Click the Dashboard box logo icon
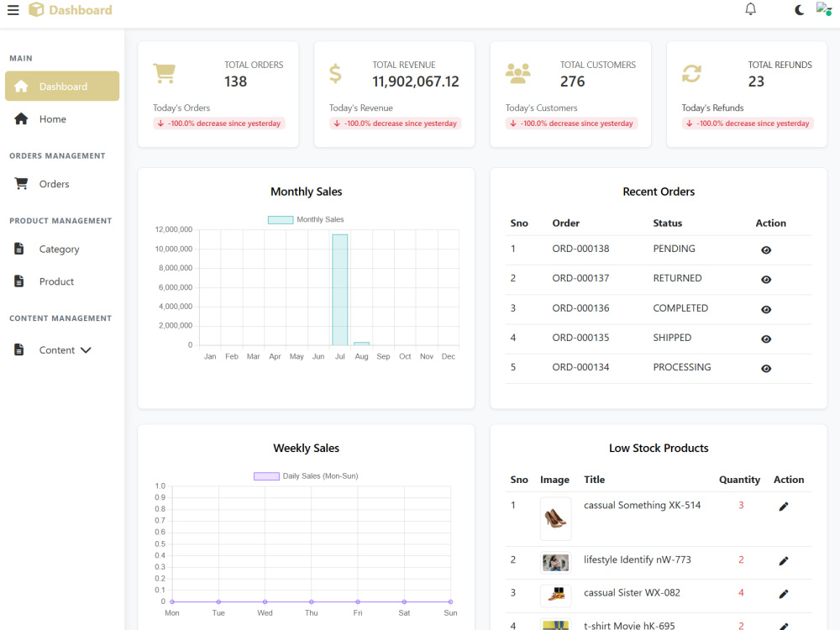 tap(36, 9)
